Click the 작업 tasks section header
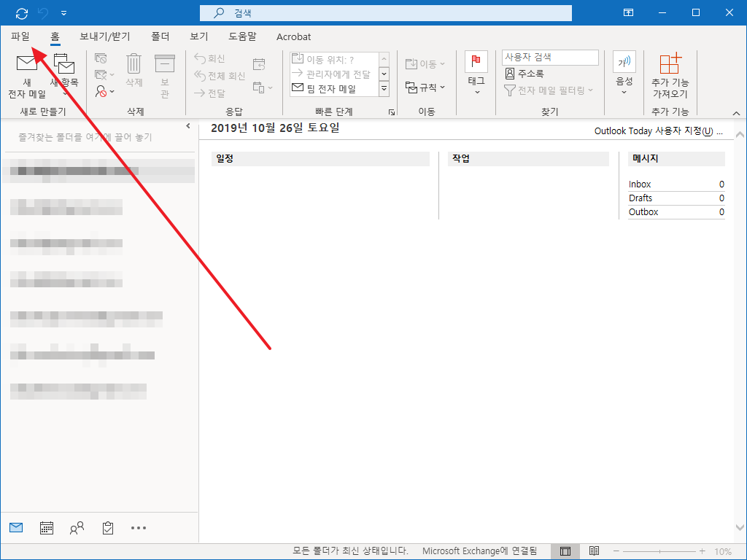 point(528,158)
